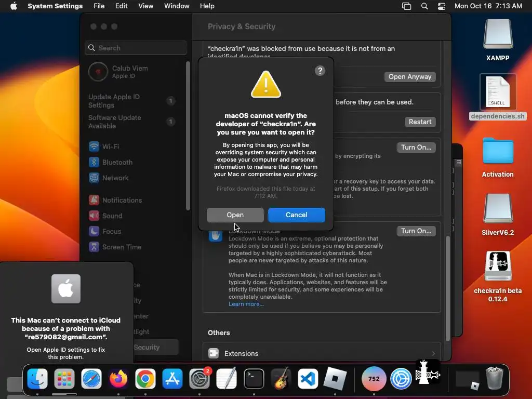Open Focus settings icon
Viewport: 532px width, 399px height.
click(94, 231)
